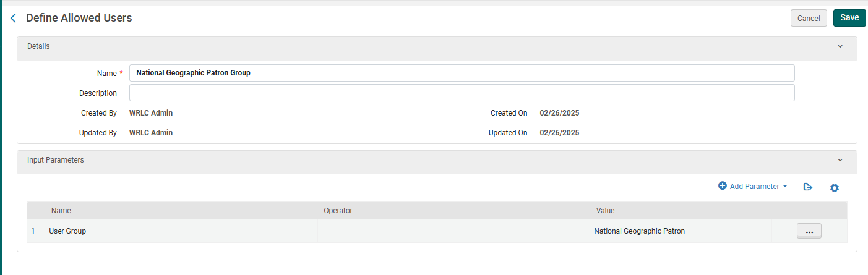Click the back arrow beside Define Allowed Users
This screenshot has width=868, height=275.
[13, 19]
